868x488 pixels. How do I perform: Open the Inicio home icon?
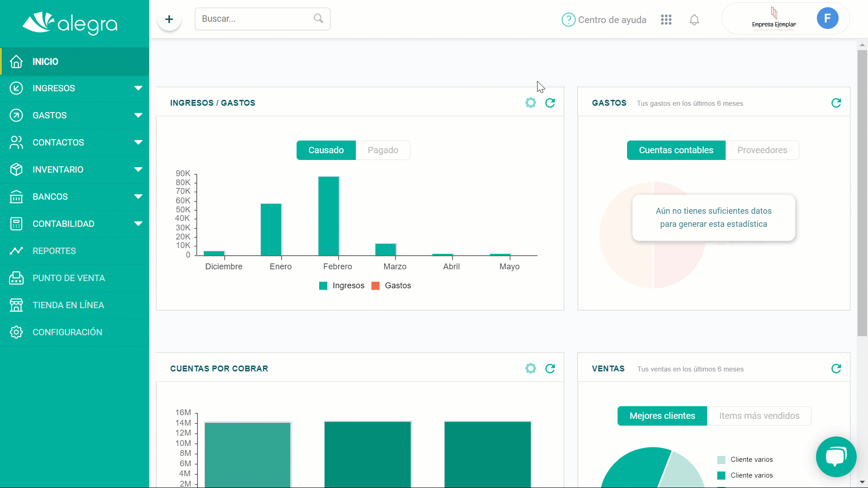[x=16, y=61]
